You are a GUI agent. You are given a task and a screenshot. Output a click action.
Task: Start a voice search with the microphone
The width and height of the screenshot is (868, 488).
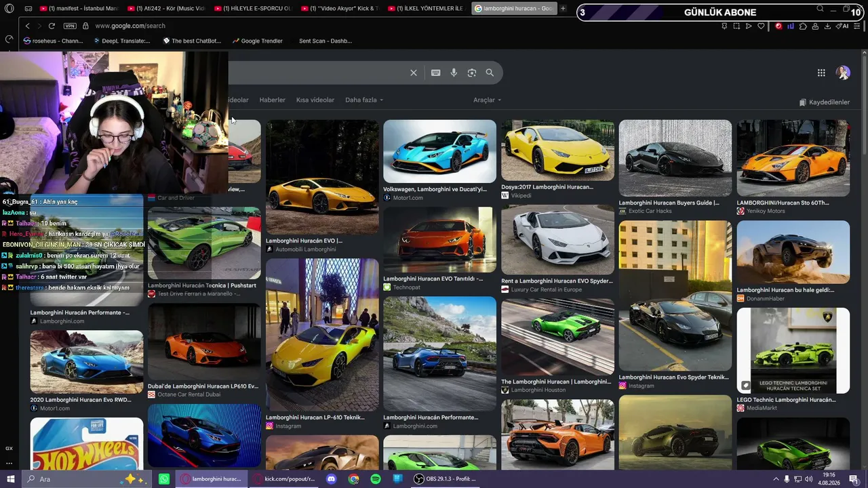[454, 73]
